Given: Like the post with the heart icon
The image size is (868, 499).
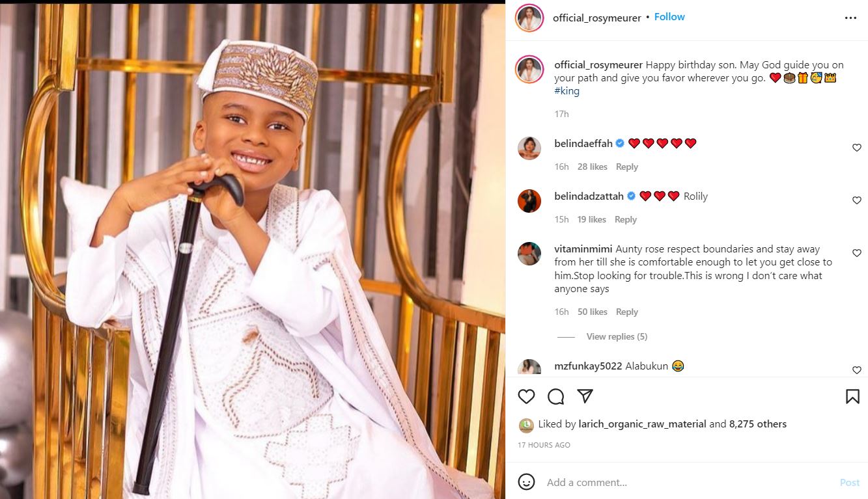Looking at the screenshot, I should click(526, 396).
